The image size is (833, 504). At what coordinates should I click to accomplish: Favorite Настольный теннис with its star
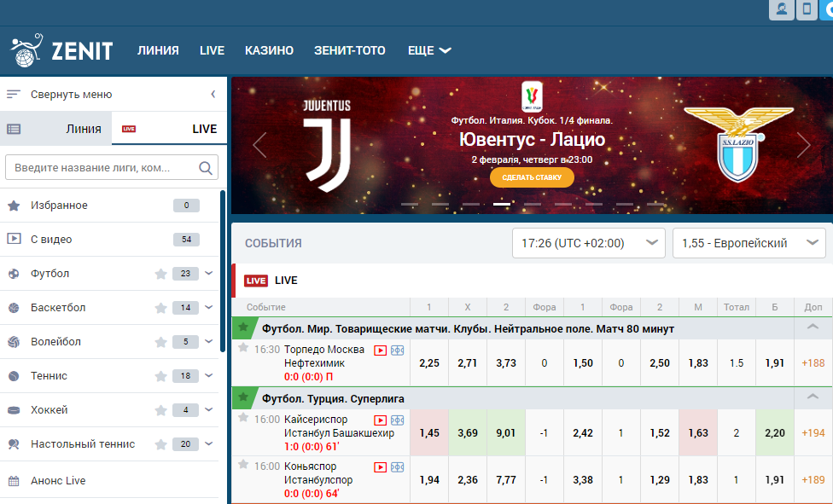coord(160,444)
